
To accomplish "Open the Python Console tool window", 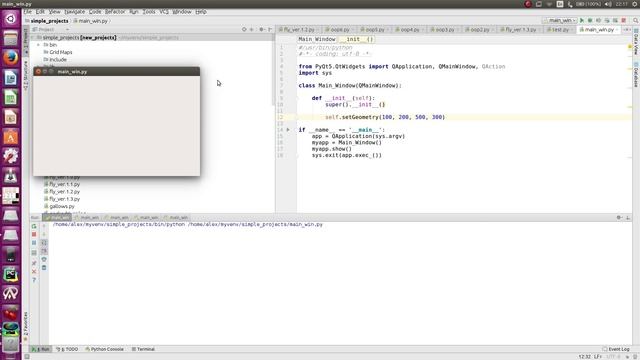I will click(x=104, y=349).
